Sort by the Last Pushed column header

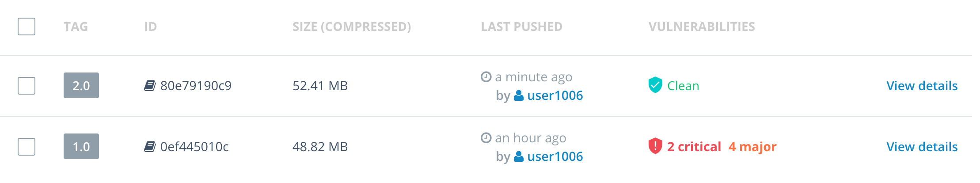click(521, 27)
